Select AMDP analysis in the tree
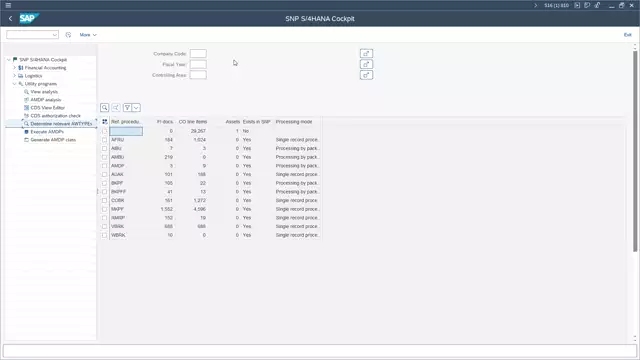 (46, 100)
